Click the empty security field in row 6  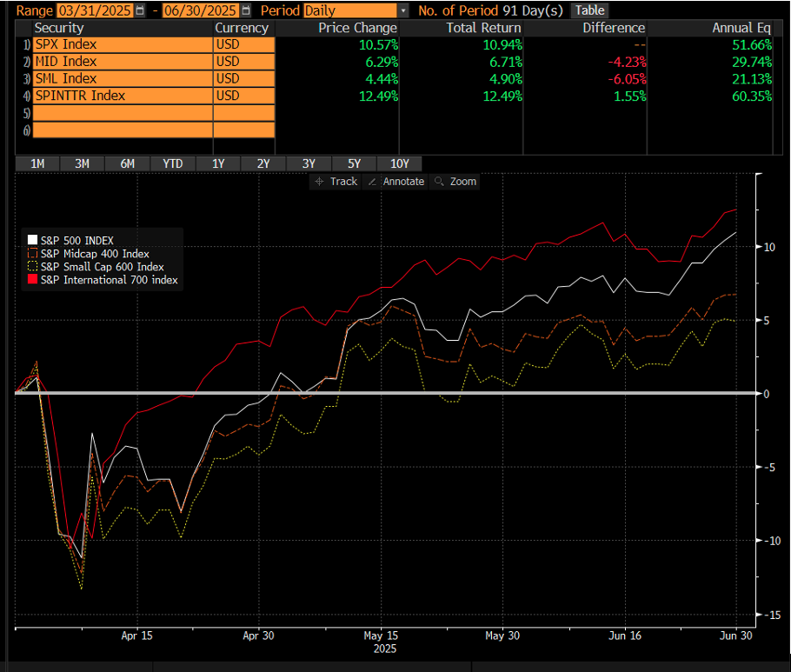(123, 130)
